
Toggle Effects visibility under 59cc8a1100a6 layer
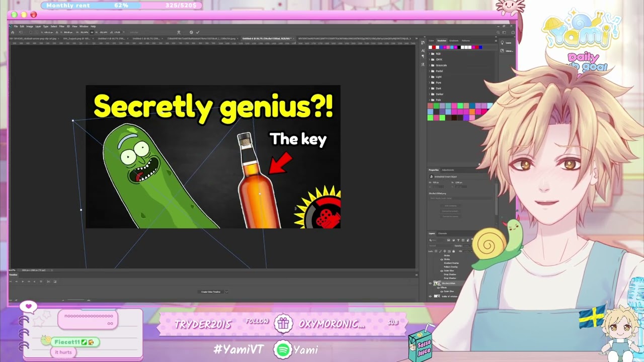tap(438, 288)
